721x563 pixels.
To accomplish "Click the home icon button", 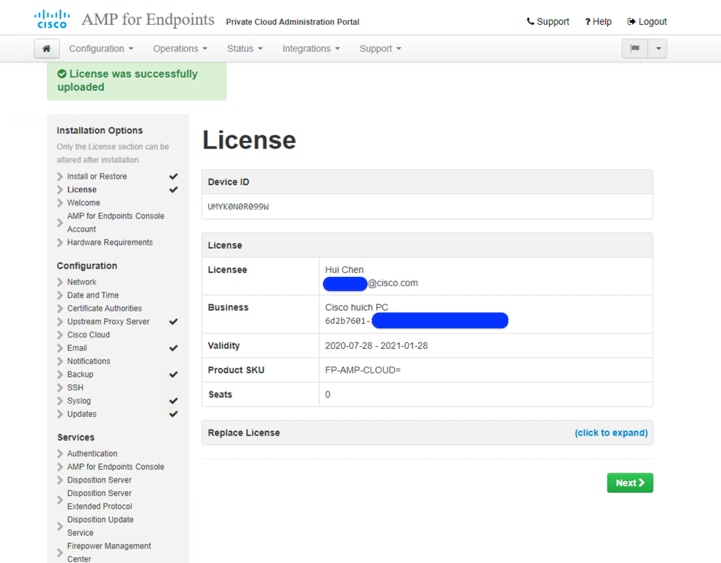I will pos(46,49).
